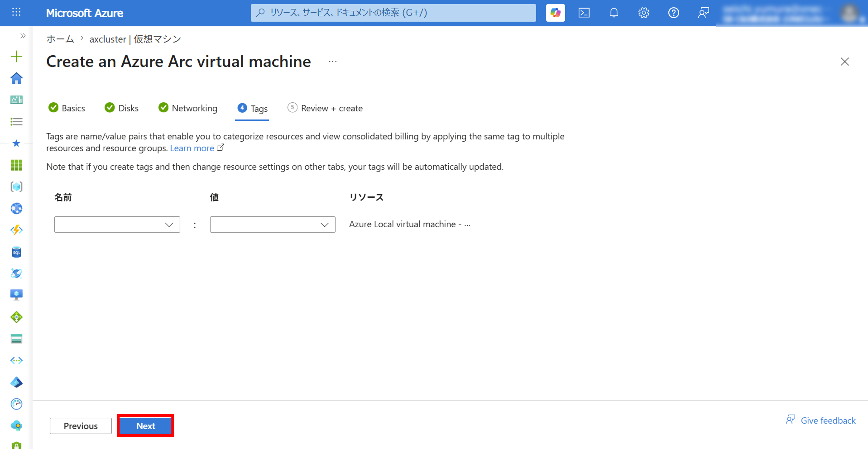
Task: Open the account profile avatar
Action: coord(849,13)
